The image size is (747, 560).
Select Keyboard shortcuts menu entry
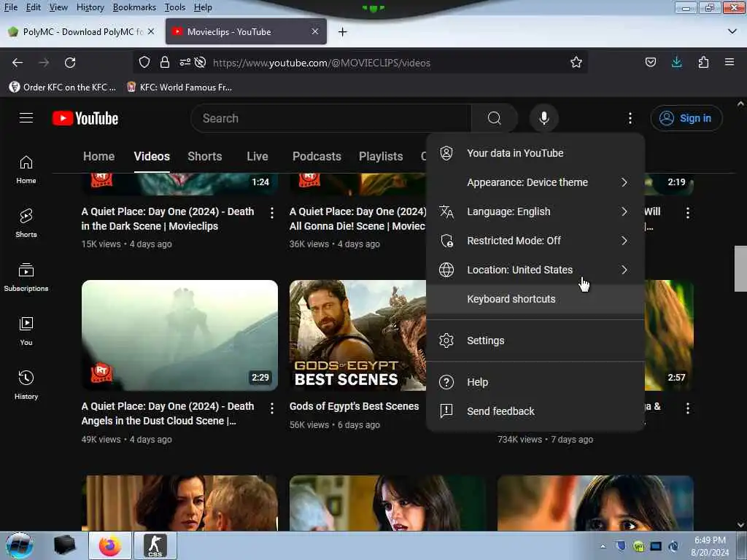click(535, 299)
